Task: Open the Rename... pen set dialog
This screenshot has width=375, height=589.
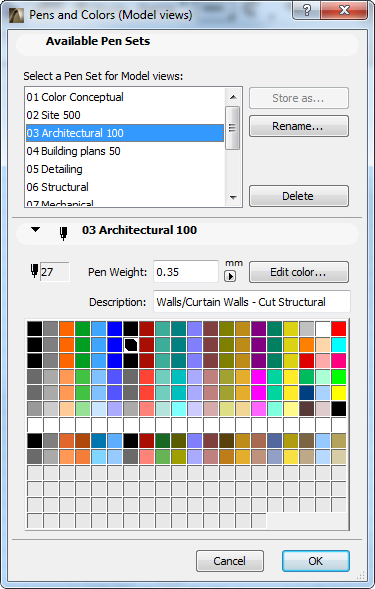Action: click(x=299, y=126)
